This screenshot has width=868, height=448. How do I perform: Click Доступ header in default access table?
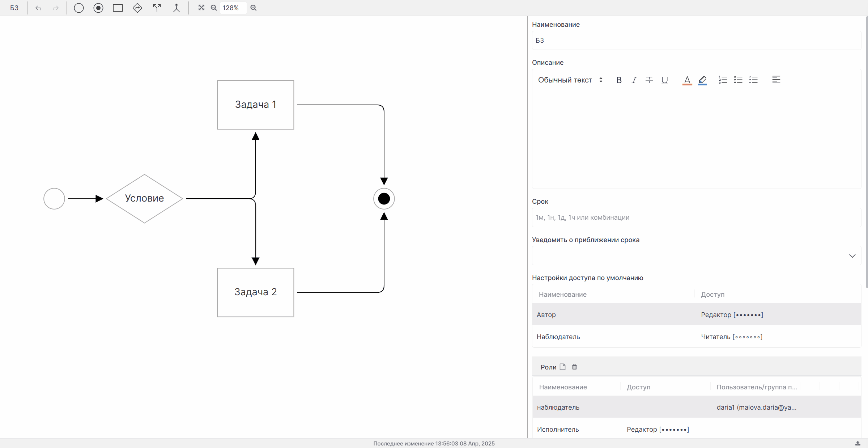pyautogui.click(x=713, y=295)
